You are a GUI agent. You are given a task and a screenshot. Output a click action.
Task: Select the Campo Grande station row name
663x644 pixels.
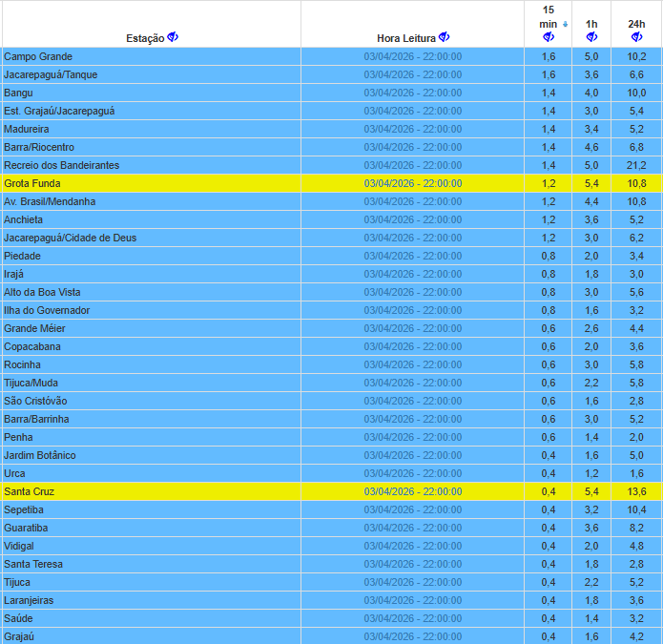[38, 56]
